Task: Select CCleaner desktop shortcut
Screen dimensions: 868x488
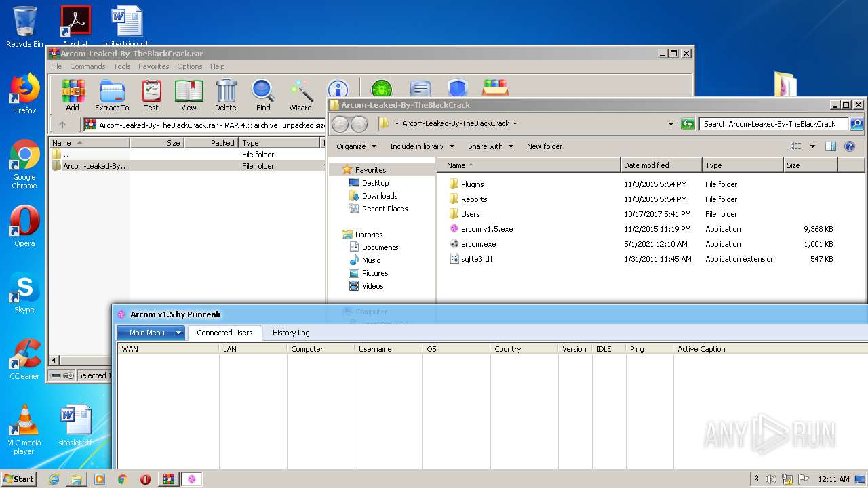Action: pyautogui.click(x=24, y=359)
